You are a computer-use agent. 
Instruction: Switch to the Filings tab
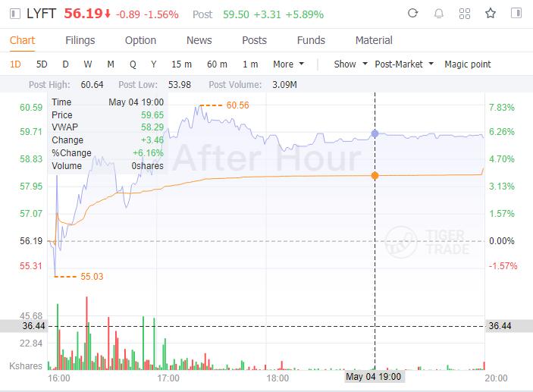(80, 40)
